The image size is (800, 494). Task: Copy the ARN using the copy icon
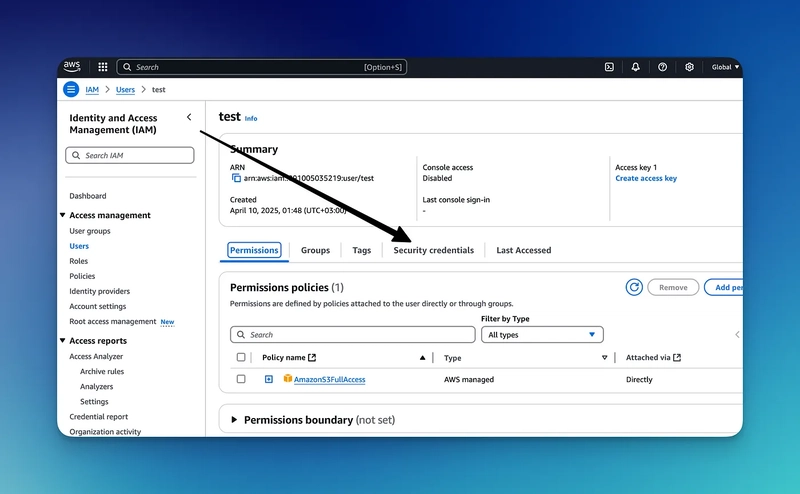pyautogui.click(x=236, y=178)
